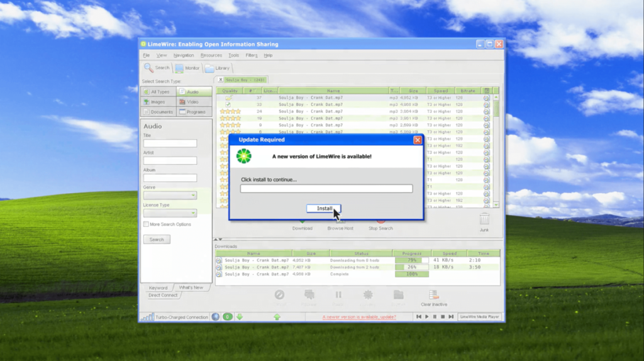The height and width of the screenshot is (361, 644).
Task: Switch to the Library tab
Action: click(x=218, y=68)
